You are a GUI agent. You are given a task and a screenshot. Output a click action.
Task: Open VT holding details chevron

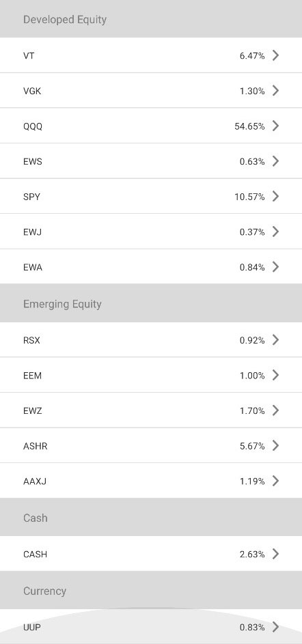pyautogui.click(x=275, y=55)
